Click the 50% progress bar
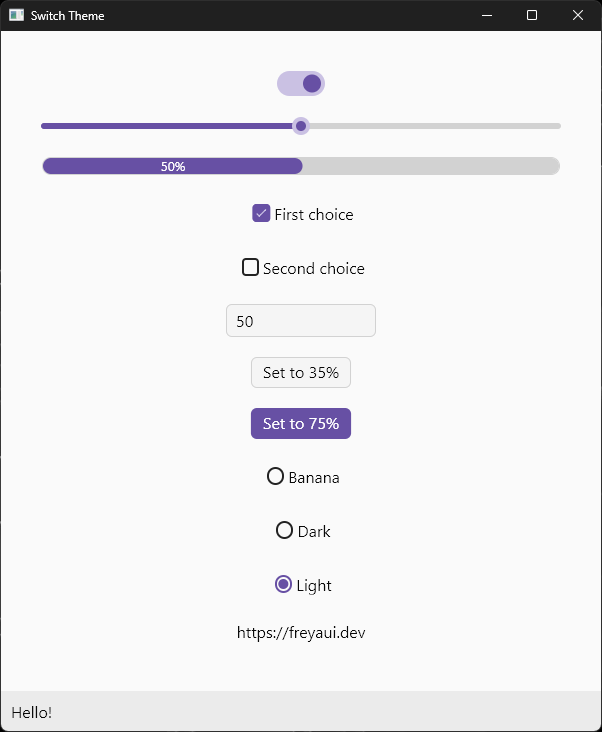Image resolution: width=602 pixels, height=732 pixels. point(301,166)
